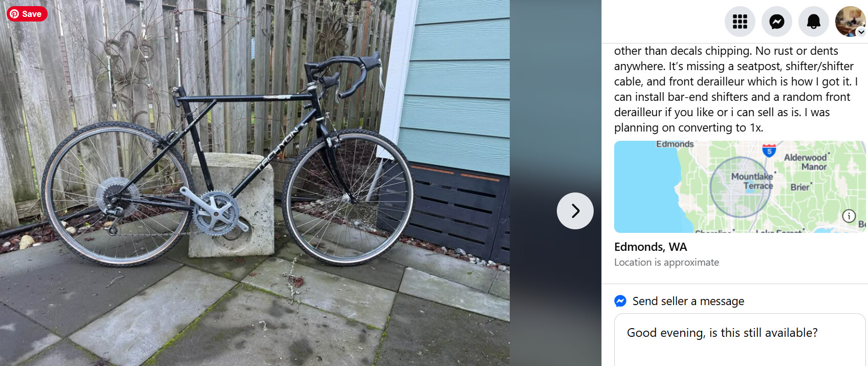Open the Facebook menu grid icon

[x=740, y=21]
